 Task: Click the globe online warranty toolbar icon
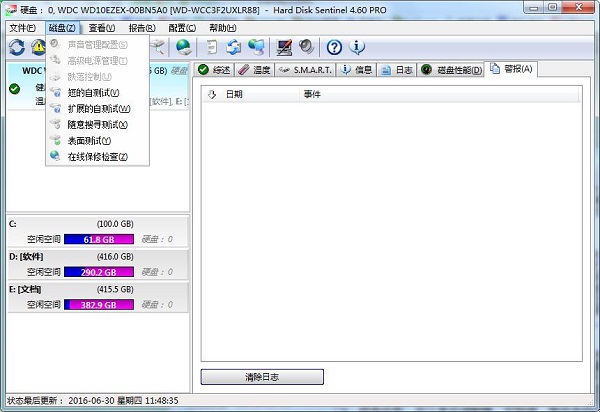[184, 47]
